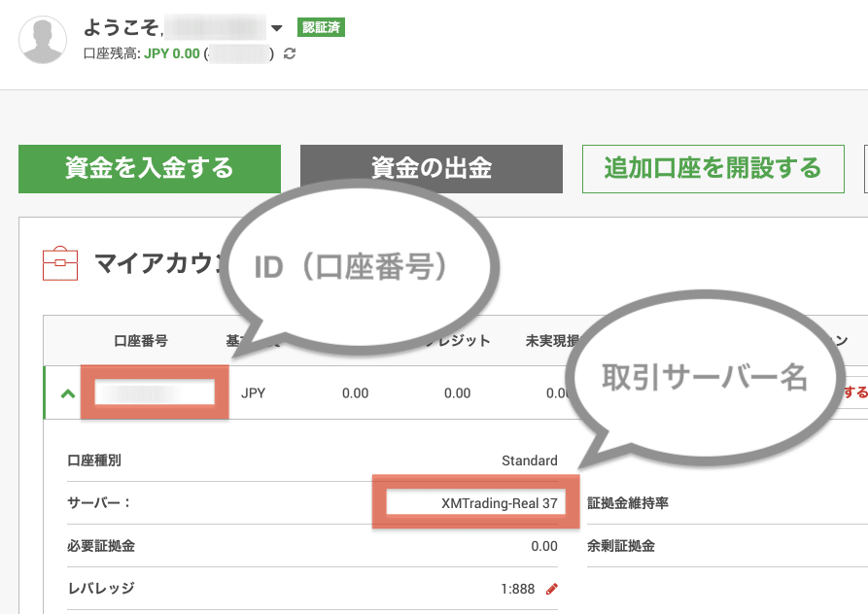Click the 認証済 verified badge
868x614 pixels.
click(321, 27)
